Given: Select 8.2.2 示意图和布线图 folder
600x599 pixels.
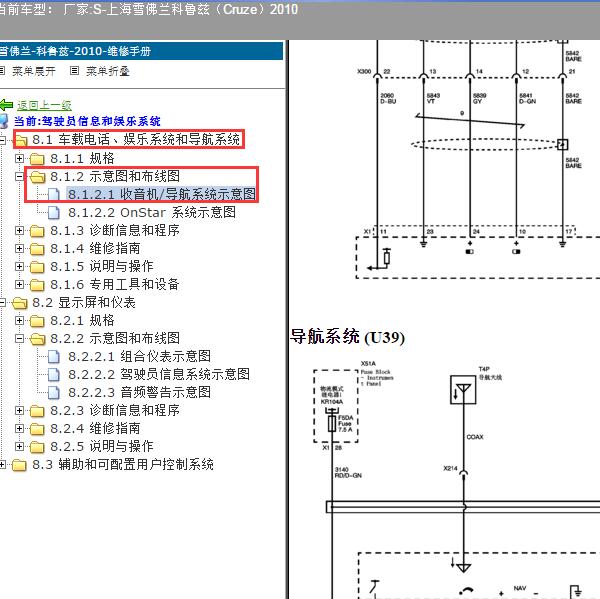Looking at the screenshot, I should (x=115, y=338).
